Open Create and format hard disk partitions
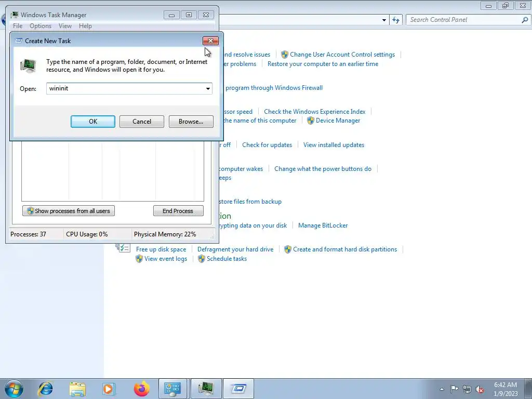 click(x=345, y=249)
